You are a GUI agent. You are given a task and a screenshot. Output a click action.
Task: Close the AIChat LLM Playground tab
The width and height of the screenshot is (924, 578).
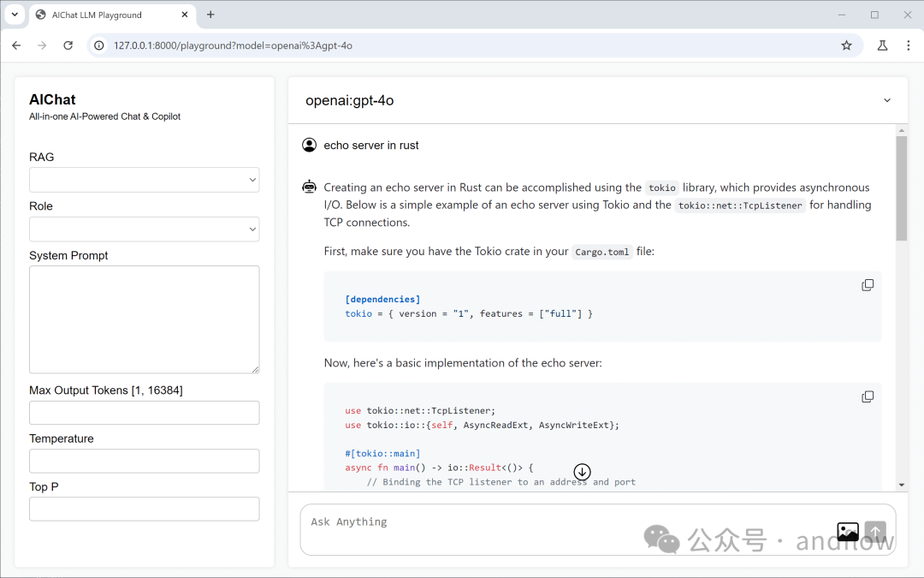pyautogui.click(x=185, y=15)
